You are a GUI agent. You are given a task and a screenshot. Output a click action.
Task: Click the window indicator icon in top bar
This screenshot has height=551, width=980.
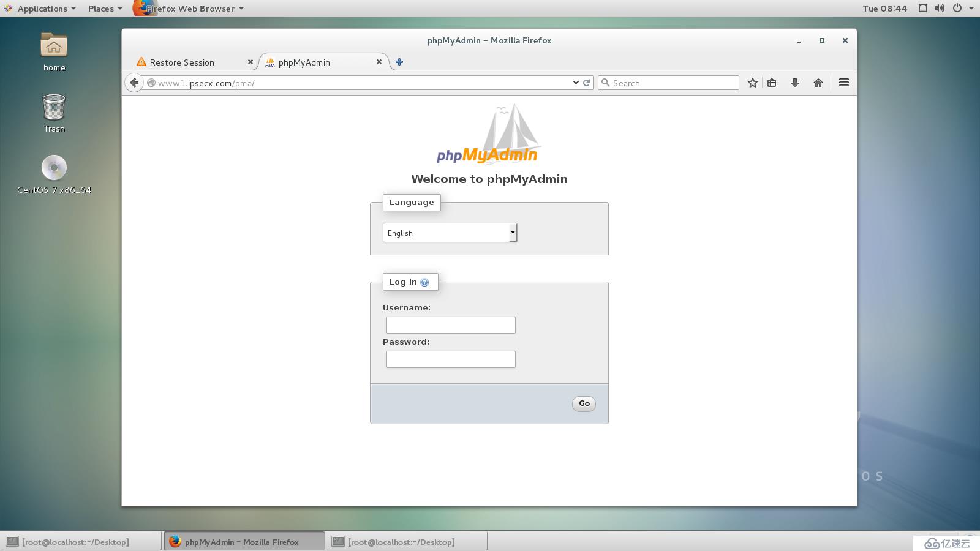click(x=923, y=8)
